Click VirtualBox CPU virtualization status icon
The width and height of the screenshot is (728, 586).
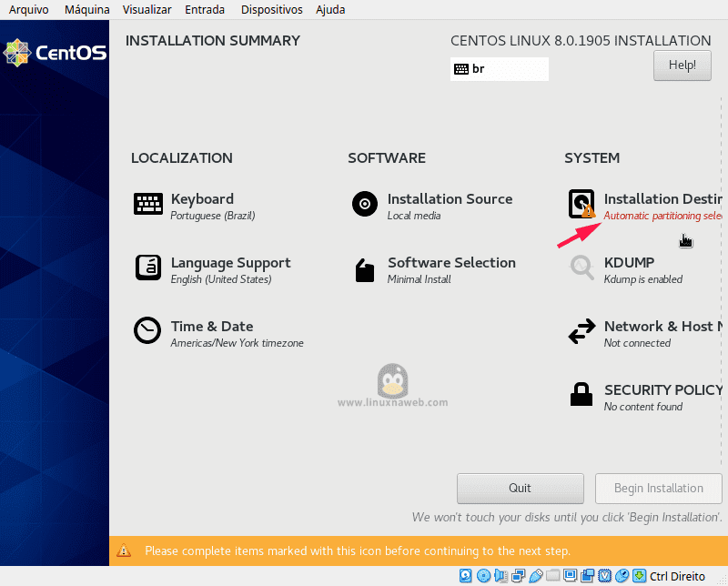point(604,576)
